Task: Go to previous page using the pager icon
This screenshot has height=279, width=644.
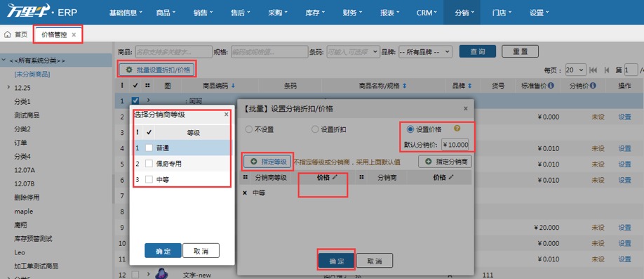Action: coord(607,70)
